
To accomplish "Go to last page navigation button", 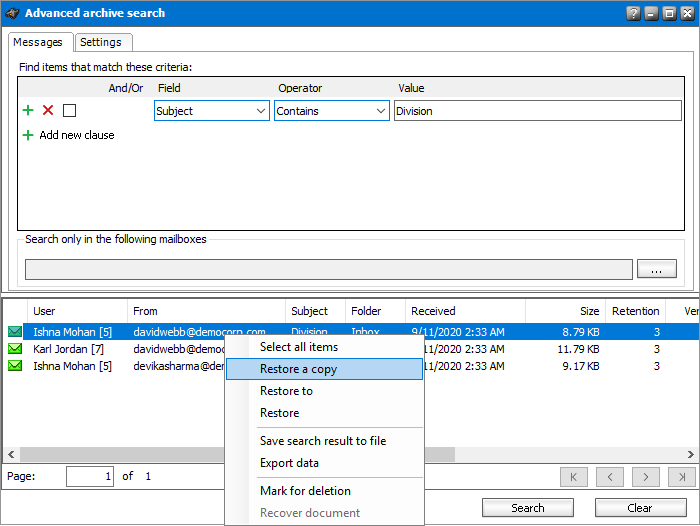I will click(x=682, y=477).
